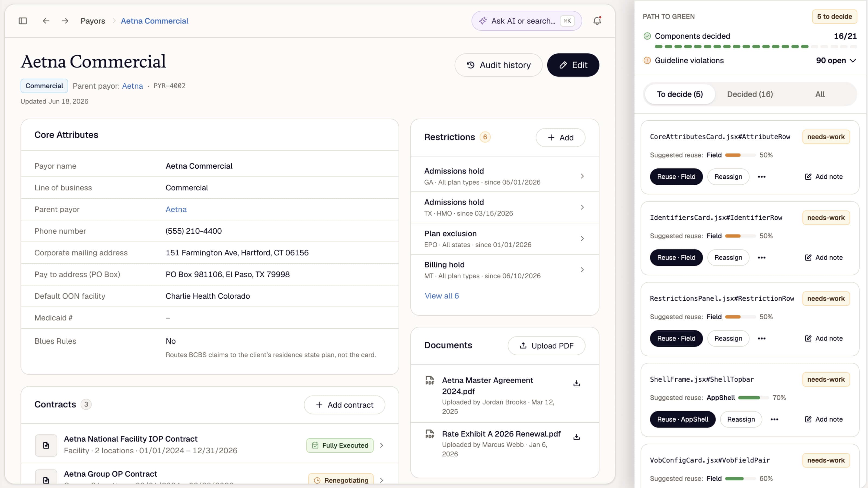Open Aetna National Facility IOP Contract chevron
868x488 pixels.
(381, 445)
